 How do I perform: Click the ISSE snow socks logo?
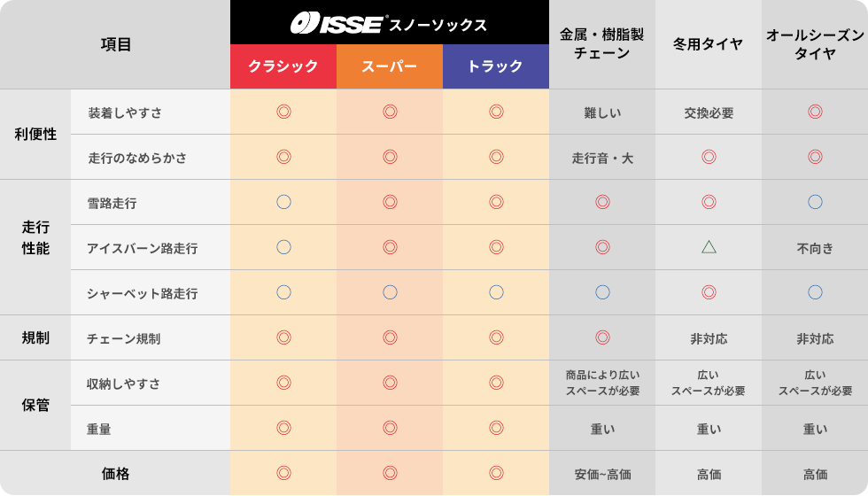[x=389, y=24]
